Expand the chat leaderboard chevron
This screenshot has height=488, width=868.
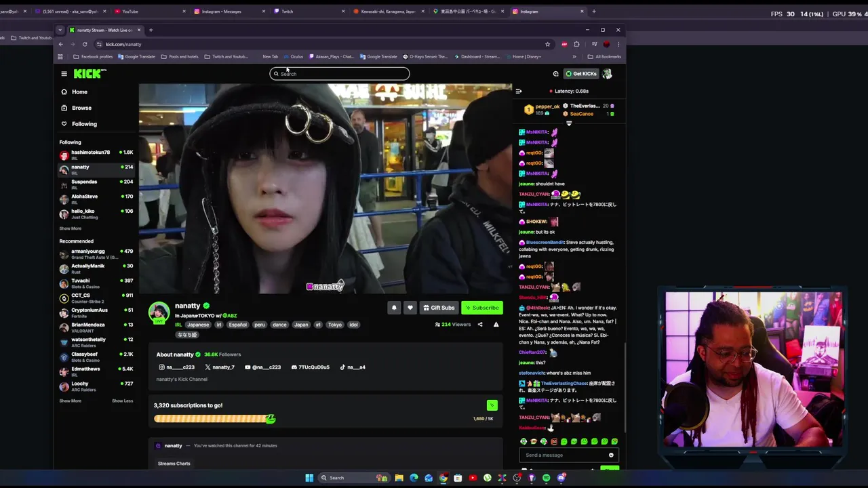[569, 123]
